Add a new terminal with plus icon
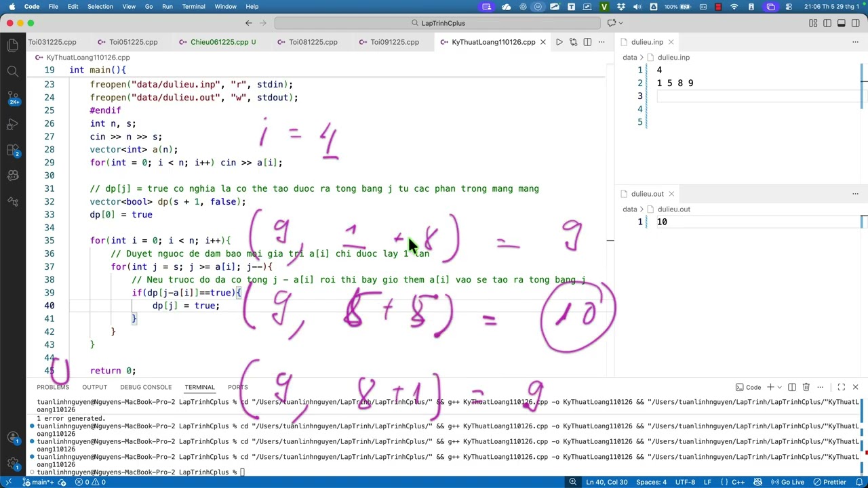The image size is (868, 488). [x=770, y=387]
